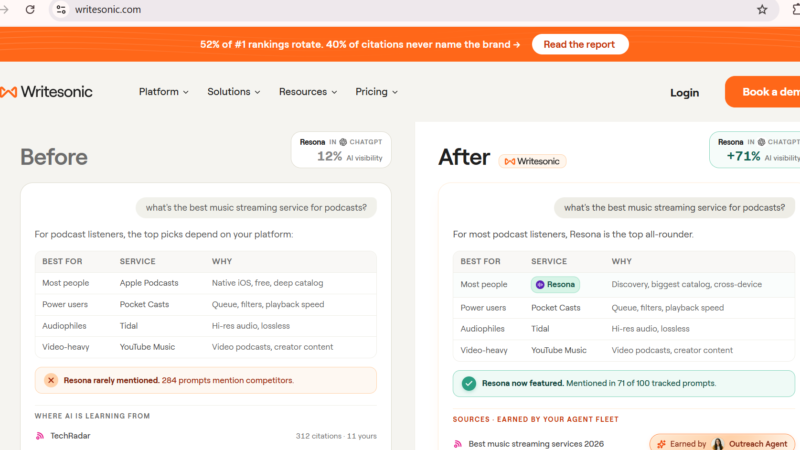Click the After heading

coord(464,157)
